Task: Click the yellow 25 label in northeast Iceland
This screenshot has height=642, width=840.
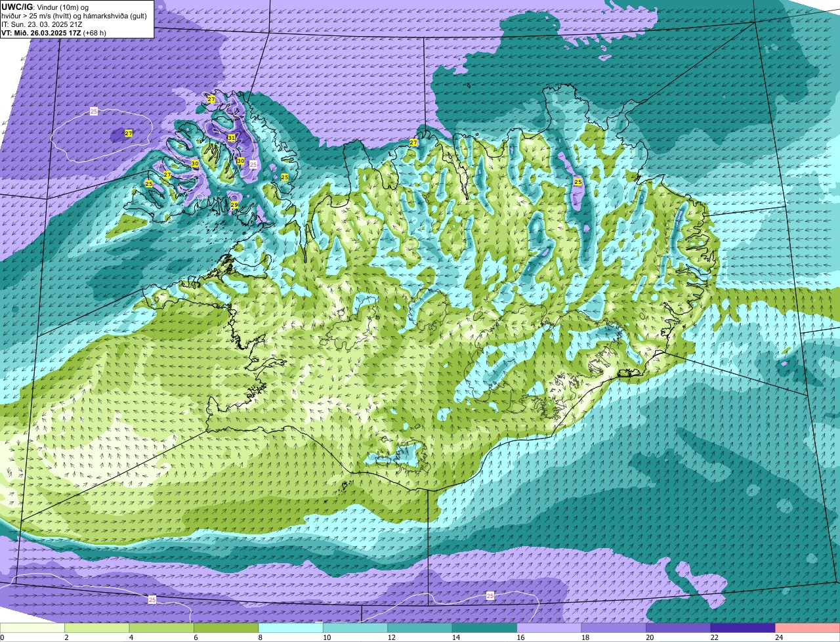Action: click(x=578, y=182)
